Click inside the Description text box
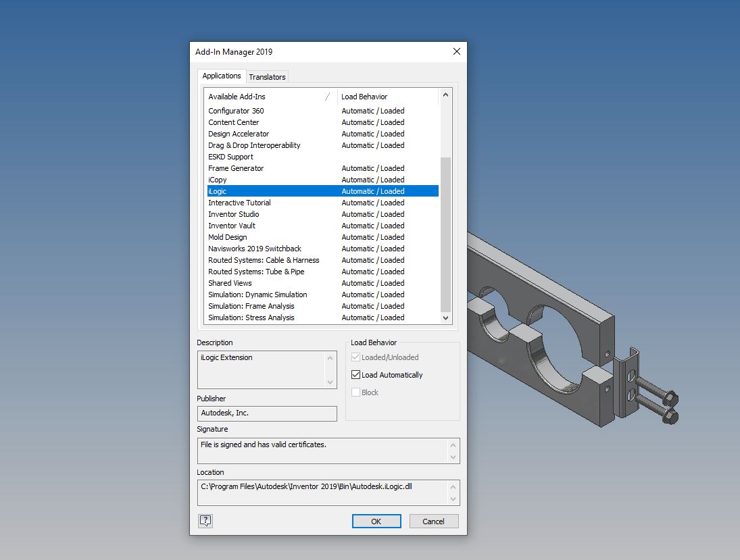 click(264, 369)
